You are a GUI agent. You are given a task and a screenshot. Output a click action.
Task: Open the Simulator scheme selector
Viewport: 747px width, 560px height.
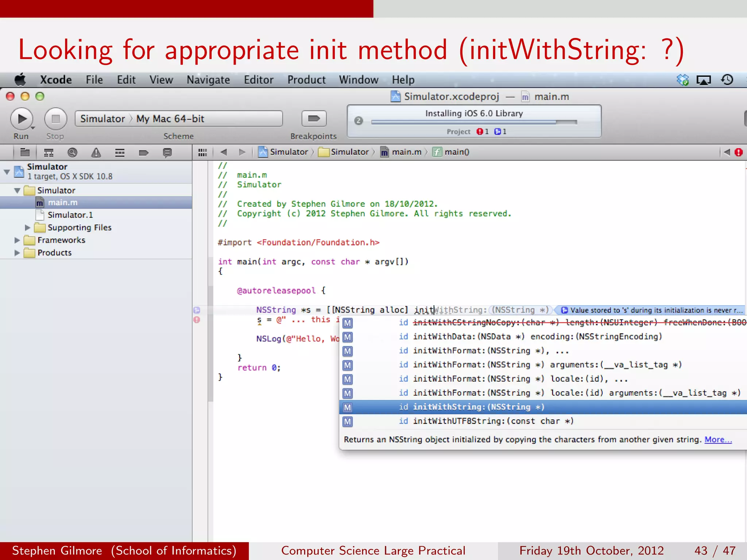tap(102, 119)
